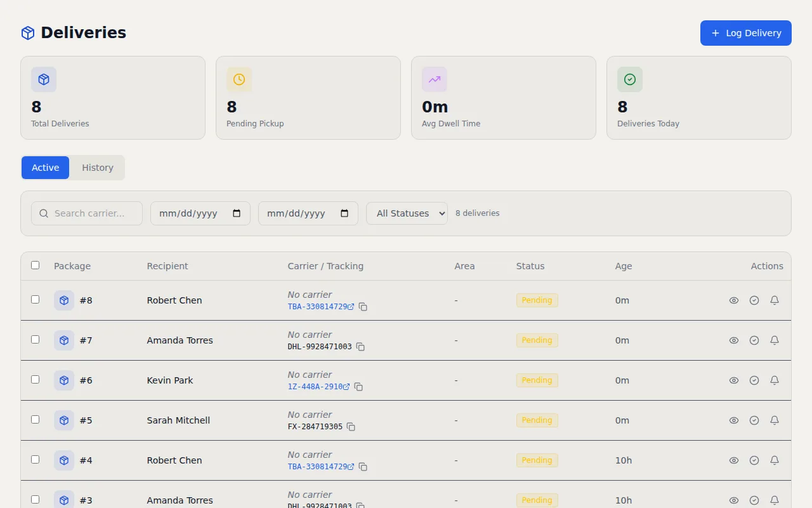Toggle the select-all checkbox in the table header
Viewport: 812px width, 508px height.
pyautogui.click(x=35, y=265)
